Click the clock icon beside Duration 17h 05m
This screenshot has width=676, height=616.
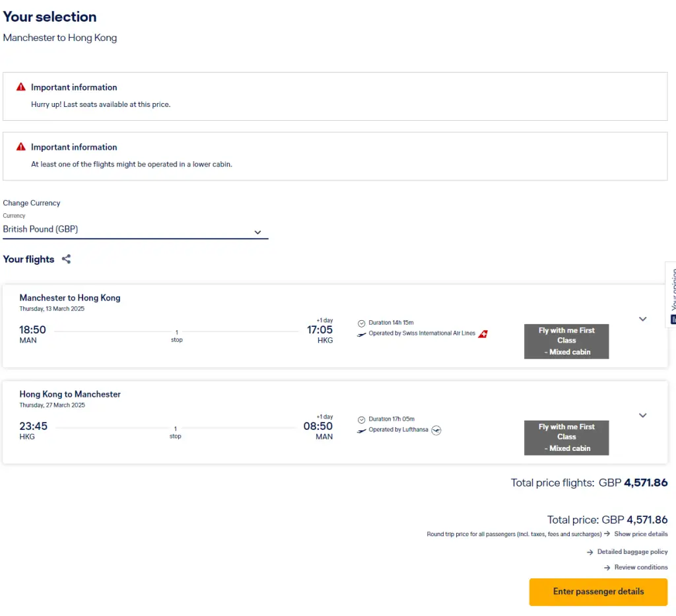(x=361, y=419)
